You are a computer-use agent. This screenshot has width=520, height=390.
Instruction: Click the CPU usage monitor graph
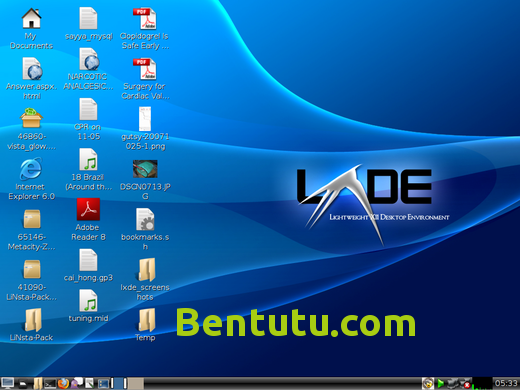[482, 383]
